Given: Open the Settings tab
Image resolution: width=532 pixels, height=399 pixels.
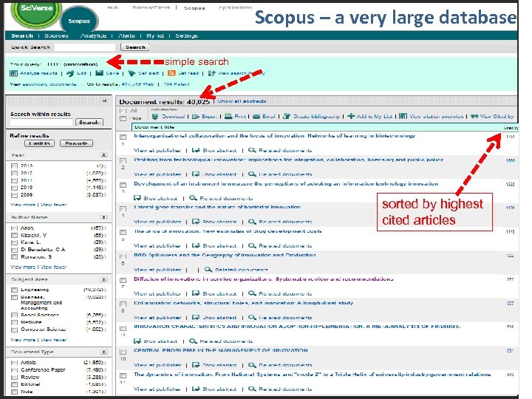Looking at the screenshot, I should 187,35.
